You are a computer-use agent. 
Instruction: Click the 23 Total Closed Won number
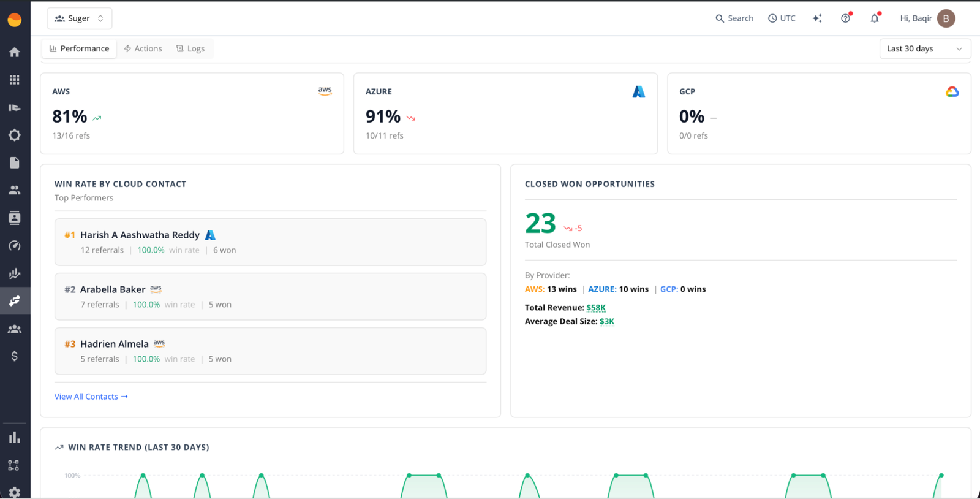[540, 223]
